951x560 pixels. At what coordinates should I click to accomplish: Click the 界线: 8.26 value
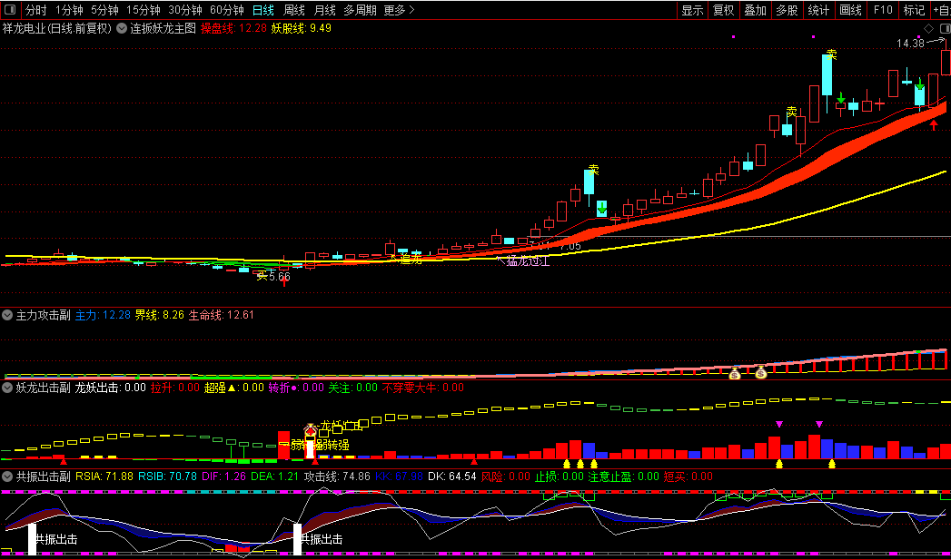click(x=158, y=315)
